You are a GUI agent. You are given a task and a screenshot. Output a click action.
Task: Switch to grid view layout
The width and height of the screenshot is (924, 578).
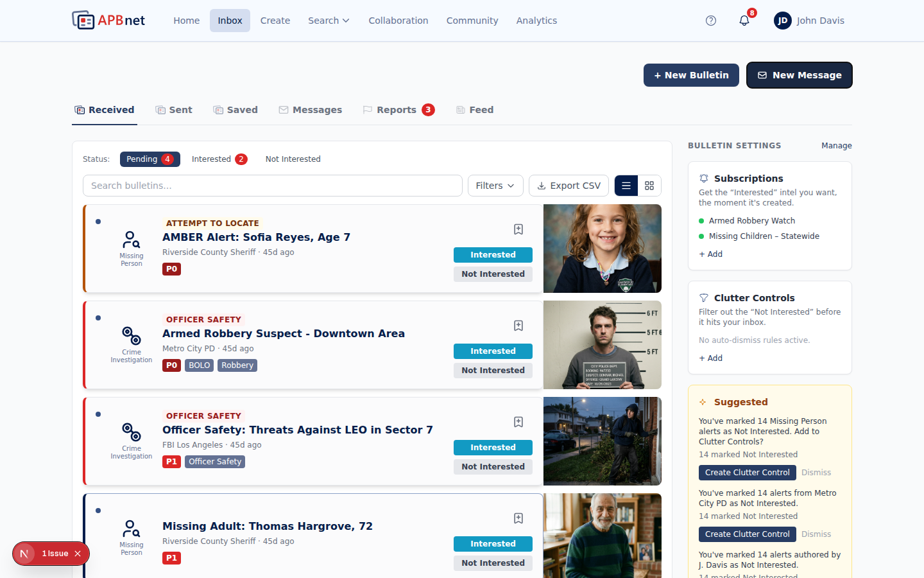[x=649, y=186]
